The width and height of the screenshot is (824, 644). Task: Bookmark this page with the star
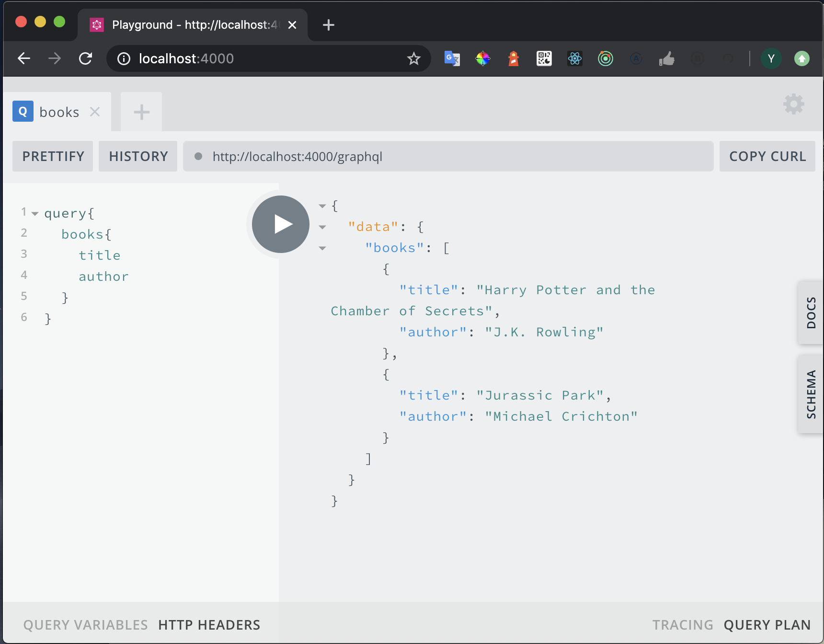pyautogui.click(x=413, y=58)
